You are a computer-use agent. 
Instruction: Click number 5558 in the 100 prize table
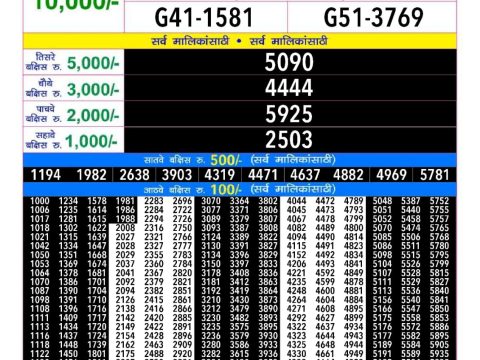pos(411,318)
